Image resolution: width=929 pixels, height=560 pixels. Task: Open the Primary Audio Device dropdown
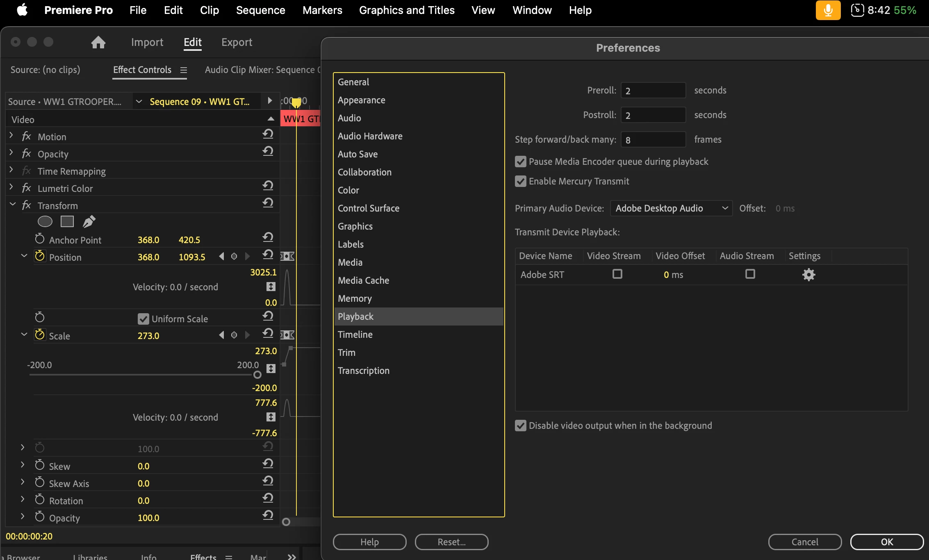point(671,208)
